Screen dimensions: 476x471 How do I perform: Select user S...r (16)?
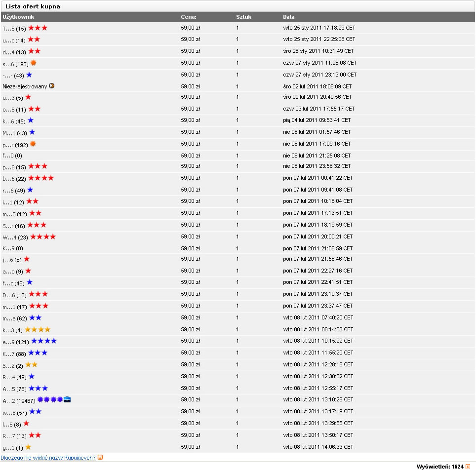click(x=14, y=226)
